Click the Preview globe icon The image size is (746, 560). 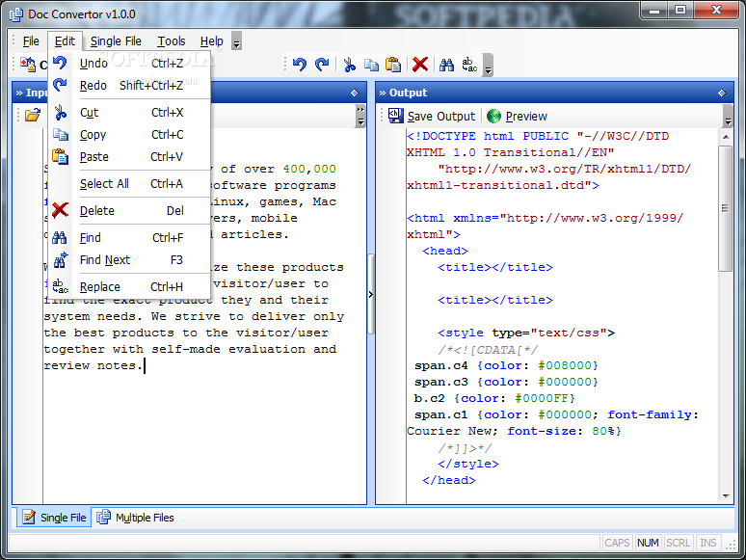(x=493, y=116)
